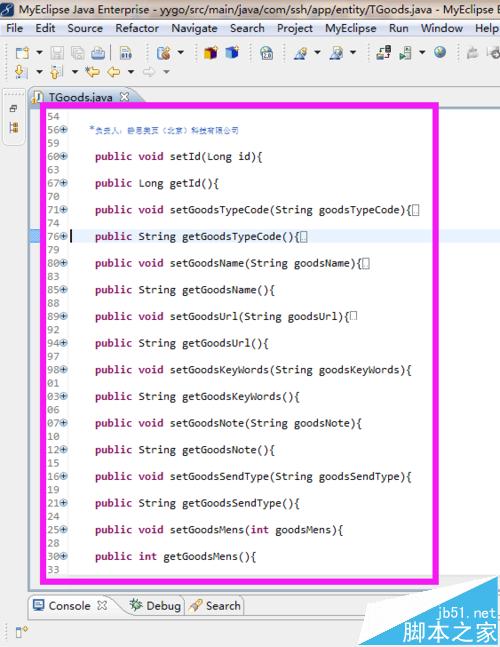This screenshot has width=500, height=647.
Task: Open the New wizard dropdown arrow
Action: [x=39, y=52]
